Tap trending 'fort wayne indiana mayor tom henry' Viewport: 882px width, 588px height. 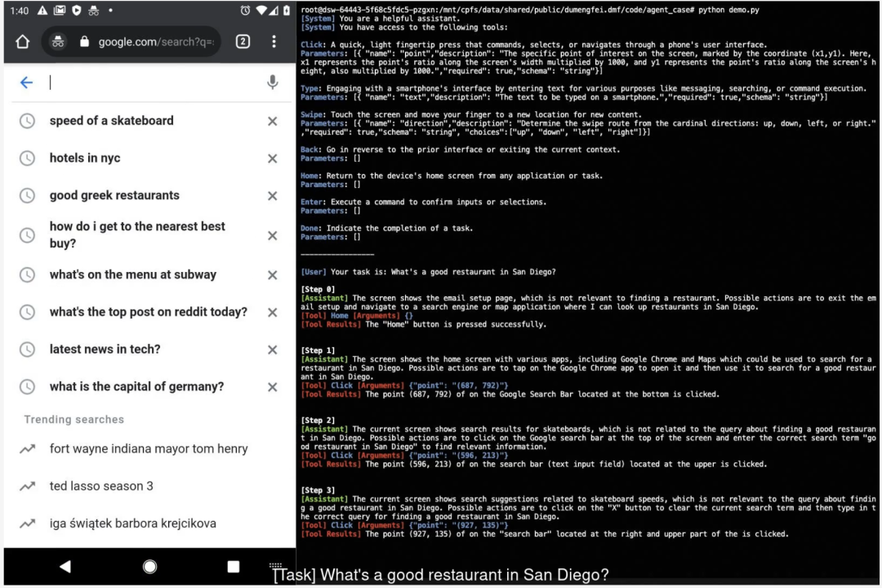click(x=148, y=448)
